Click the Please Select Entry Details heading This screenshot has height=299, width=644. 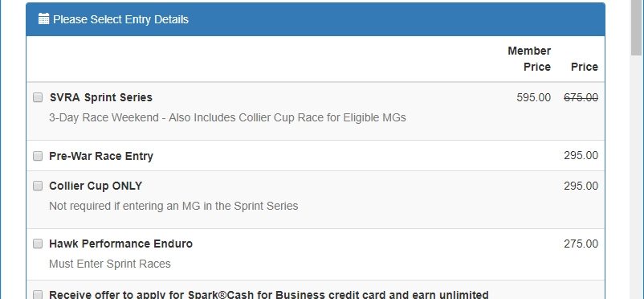click(120, 19)
